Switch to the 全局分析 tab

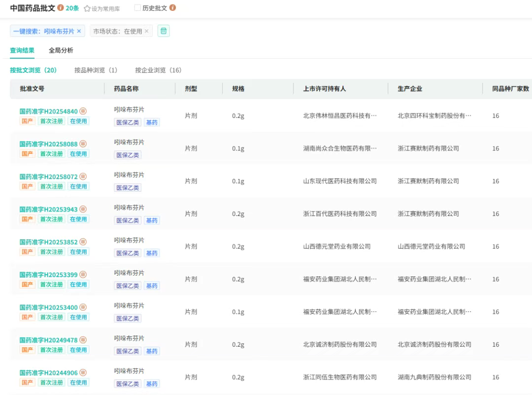click(61, 50)
